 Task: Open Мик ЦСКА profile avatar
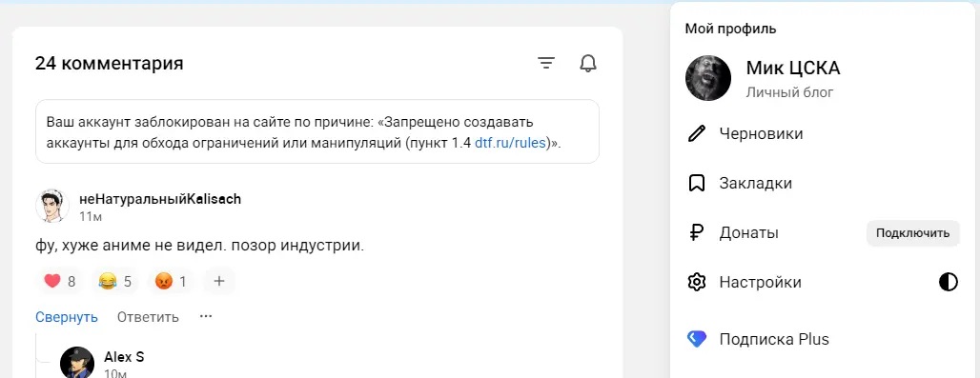[x=708, y=78]
